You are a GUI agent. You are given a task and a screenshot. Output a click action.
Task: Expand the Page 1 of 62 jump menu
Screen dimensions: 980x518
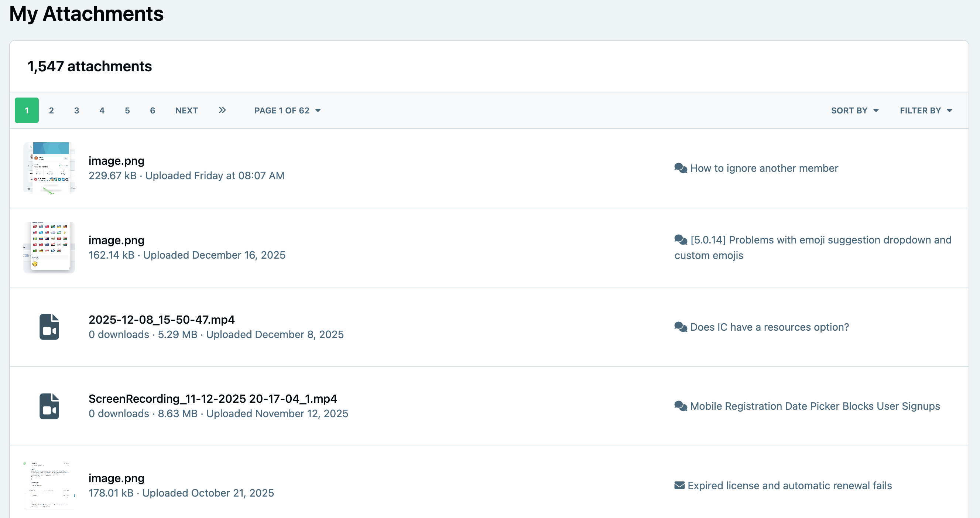tap(288, 110)
